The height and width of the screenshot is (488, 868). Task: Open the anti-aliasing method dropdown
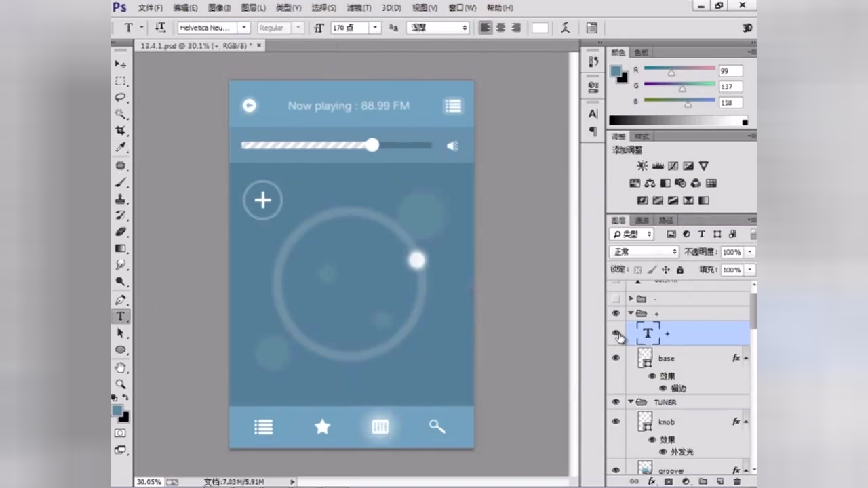coord(438,28)
